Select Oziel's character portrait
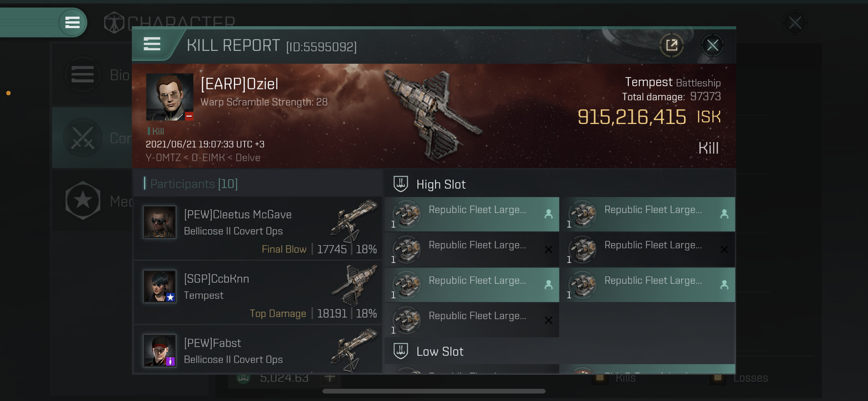The width and height of the screenshot is (868, 401). [169, 97]
